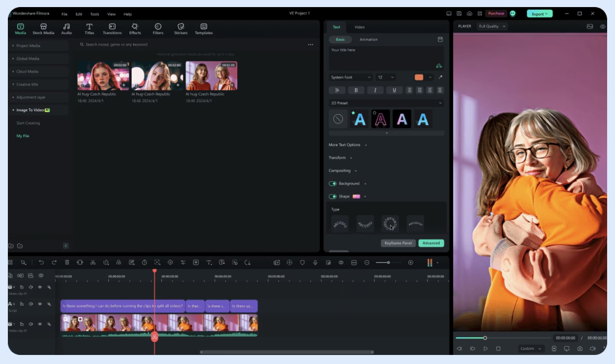The width and height of the screenshot is (615, 364).
Task: Toggle underline text formatting
Action: coord(394,90)
